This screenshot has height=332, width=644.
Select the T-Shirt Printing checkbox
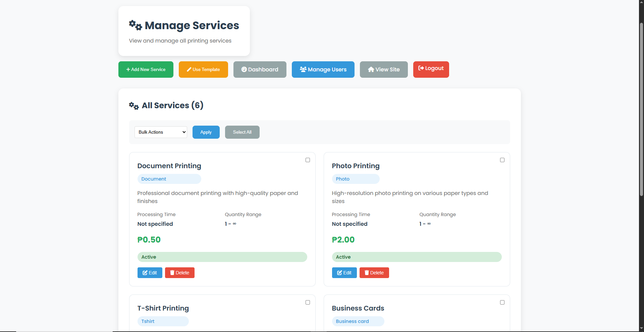pos(308,303)
